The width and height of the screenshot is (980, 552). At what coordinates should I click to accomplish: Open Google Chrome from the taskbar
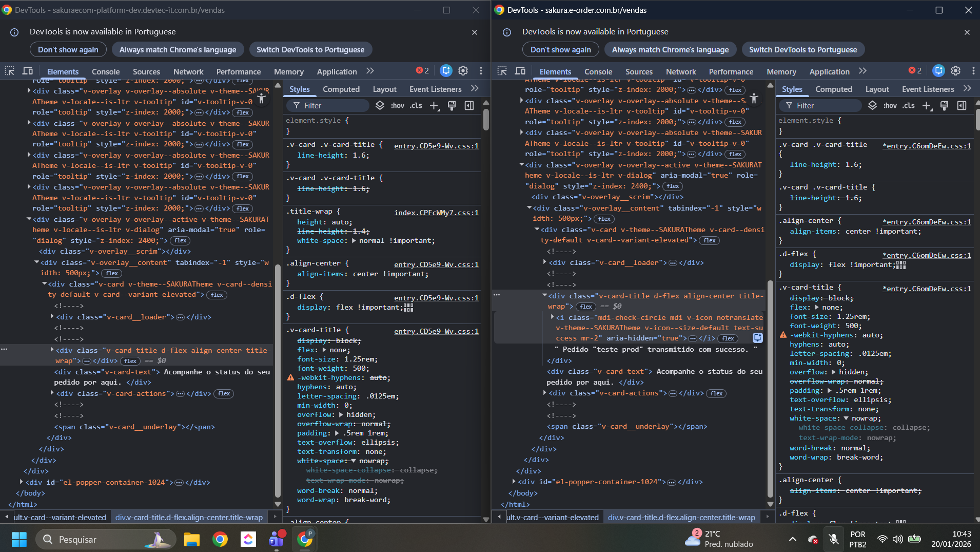[220, 539]
